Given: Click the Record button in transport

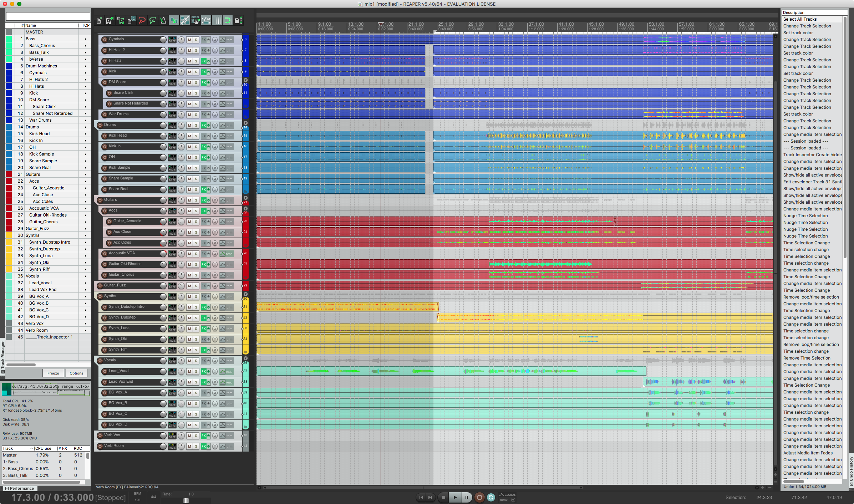Looking at the screenshot, I should (x=479, y=497).
